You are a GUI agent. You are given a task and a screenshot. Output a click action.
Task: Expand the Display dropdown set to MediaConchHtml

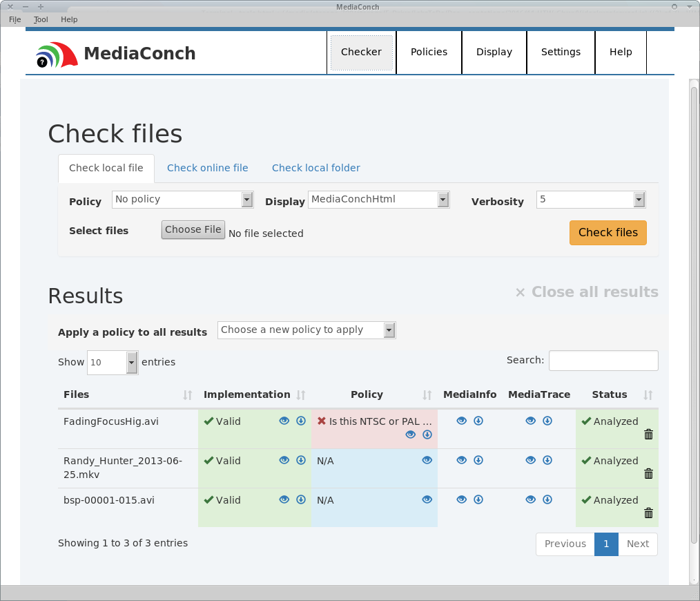pyautogui.click(x=378, y=200)
